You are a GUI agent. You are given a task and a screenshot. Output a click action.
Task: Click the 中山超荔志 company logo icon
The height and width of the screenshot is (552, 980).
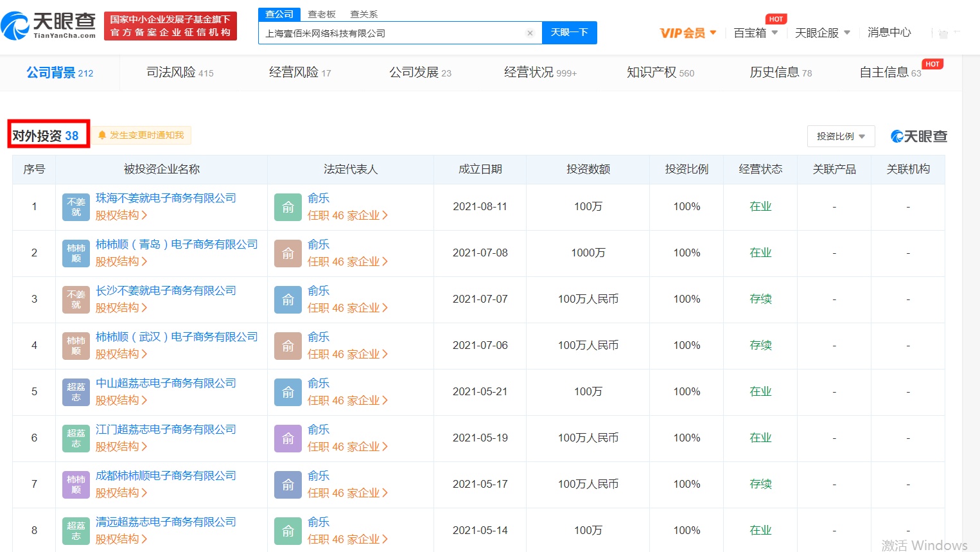[76, 392]
